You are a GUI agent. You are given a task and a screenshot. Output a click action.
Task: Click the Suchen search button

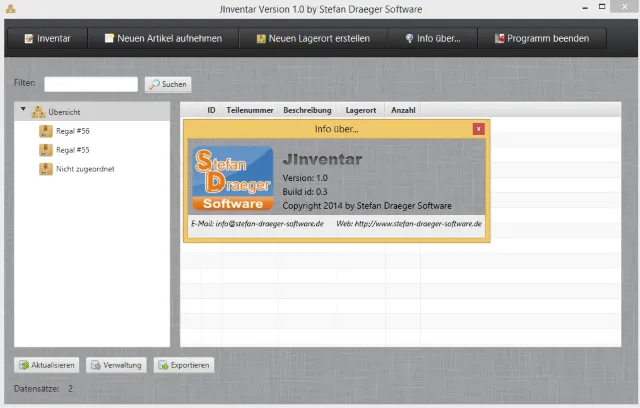(x=168, y=84)
